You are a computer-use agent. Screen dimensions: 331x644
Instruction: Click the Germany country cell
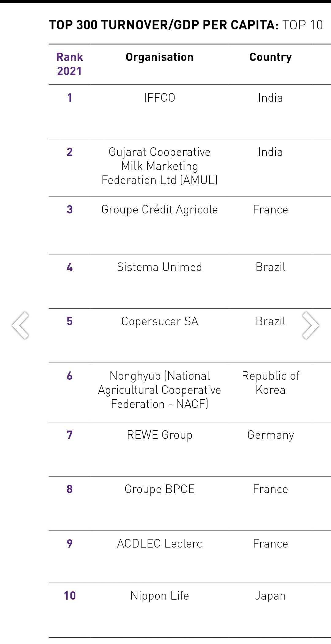click(x=270, y=435)
